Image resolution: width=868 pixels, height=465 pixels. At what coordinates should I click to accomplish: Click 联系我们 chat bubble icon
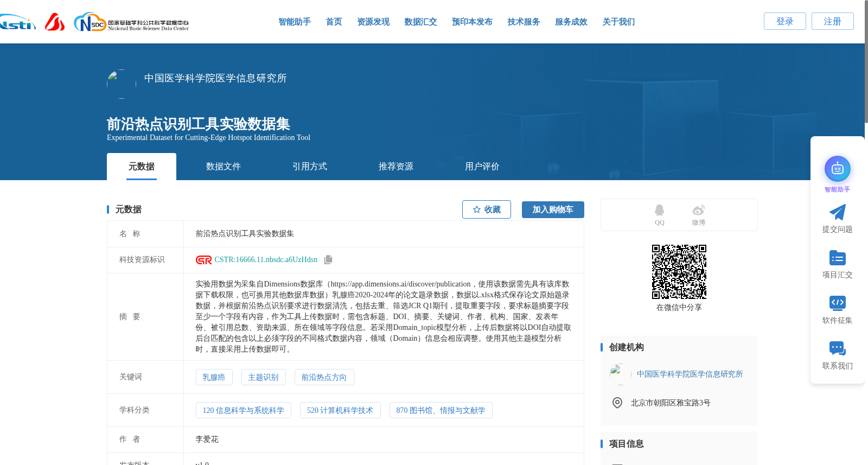pos(838,348)
